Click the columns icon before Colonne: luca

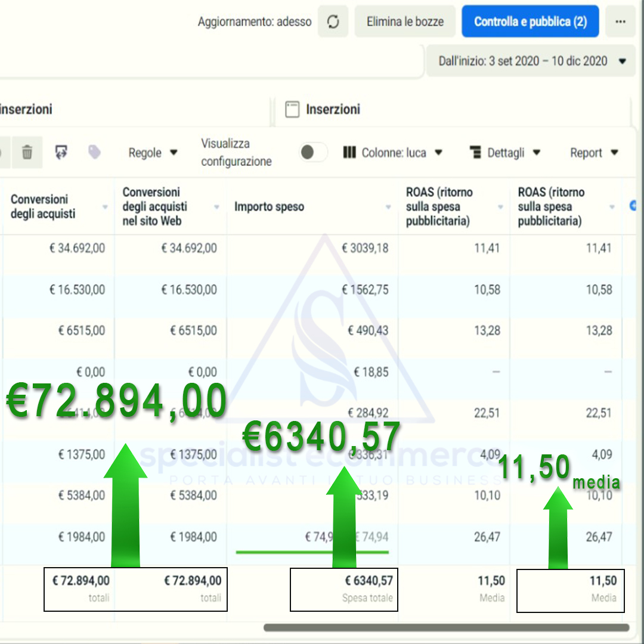[349, 153]
